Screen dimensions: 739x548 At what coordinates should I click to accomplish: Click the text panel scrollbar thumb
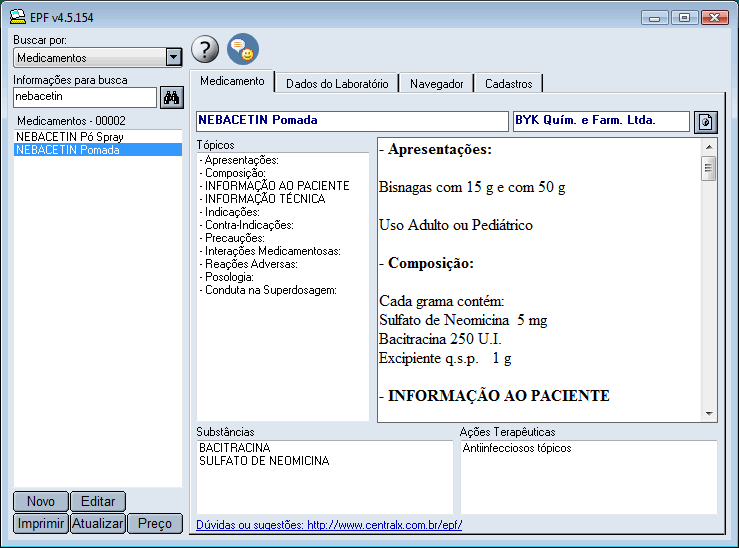(708, 168)
